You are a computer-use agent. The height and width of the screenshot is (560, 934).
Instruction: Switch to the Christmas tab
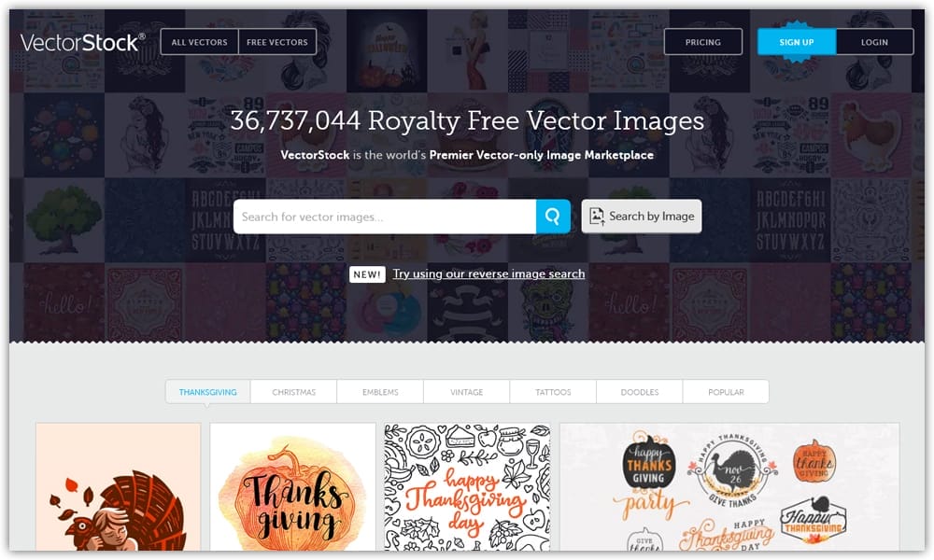click(x=293, y=392)
